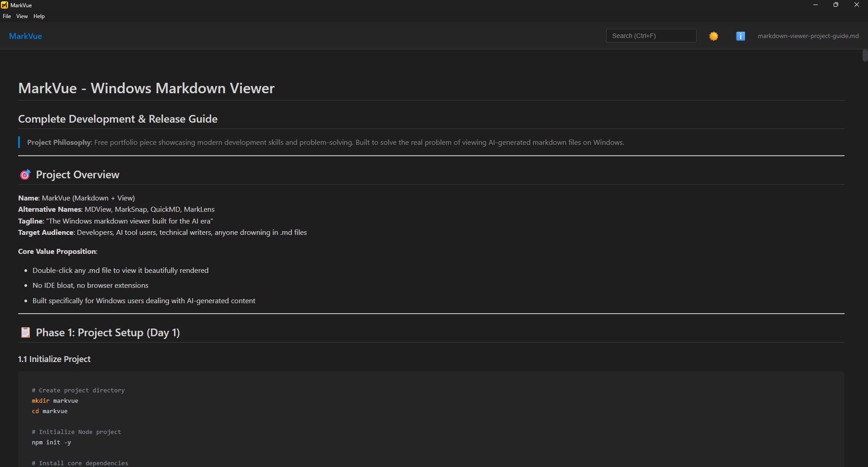Click the MarkVue - Windows Markdown Viewer heading
868x467 pixels.
(x=146, y=88)
